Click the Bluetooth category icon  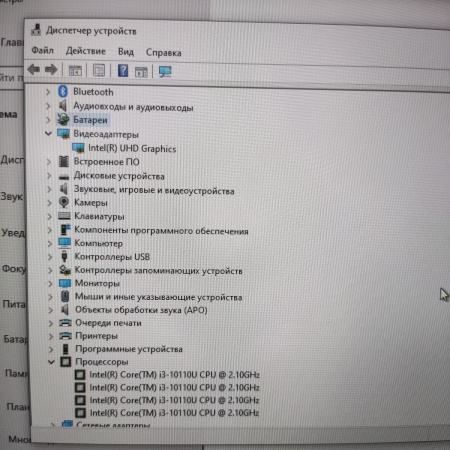(x=63, y=92)
